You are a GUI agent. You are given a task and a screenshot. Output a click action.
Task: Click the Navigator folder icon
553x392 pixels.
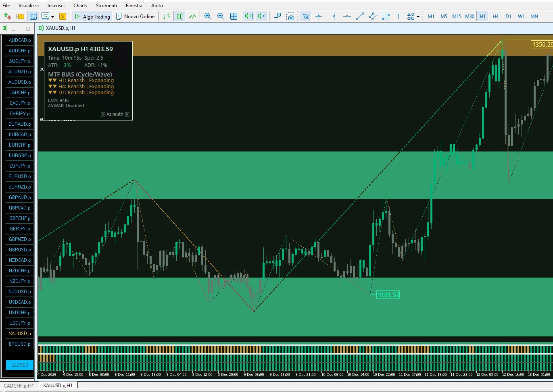20,17
